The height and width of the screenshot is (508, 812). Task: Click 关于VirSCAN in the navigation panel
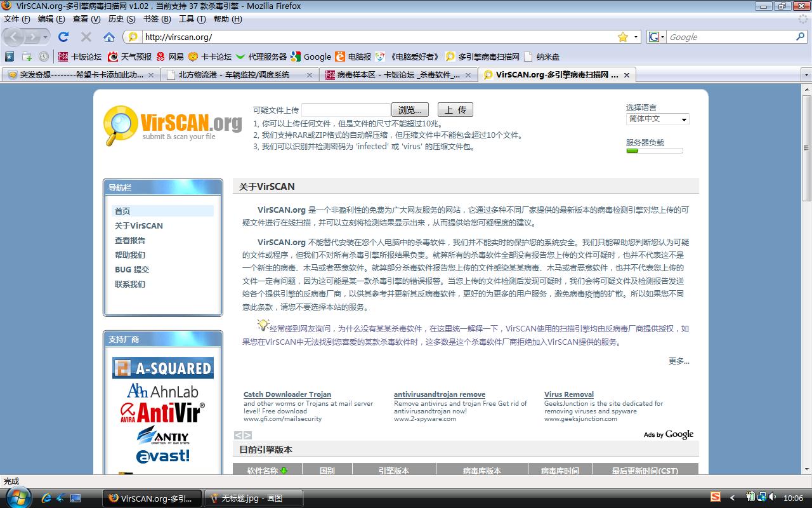pyautogui.click(x=139, y=225)
